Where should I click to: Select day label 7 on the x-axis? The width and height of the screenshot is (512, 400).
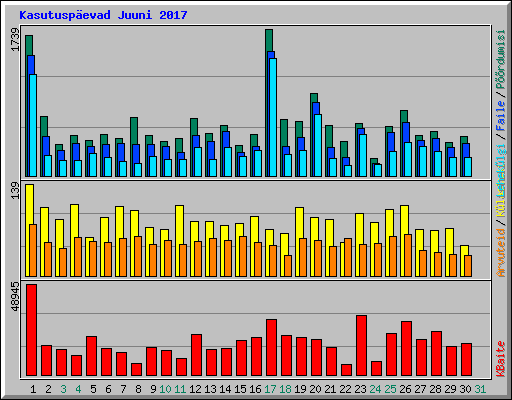coord(123,389)
